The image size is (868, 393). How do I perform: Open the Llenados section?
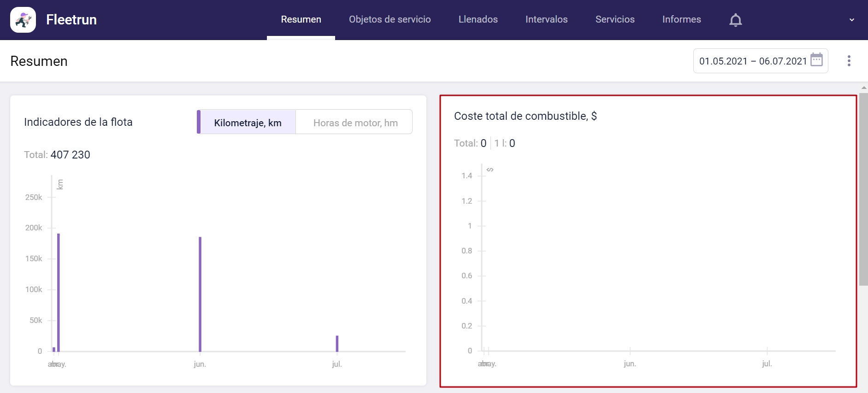pyautogui.click(x=478, y=19)
